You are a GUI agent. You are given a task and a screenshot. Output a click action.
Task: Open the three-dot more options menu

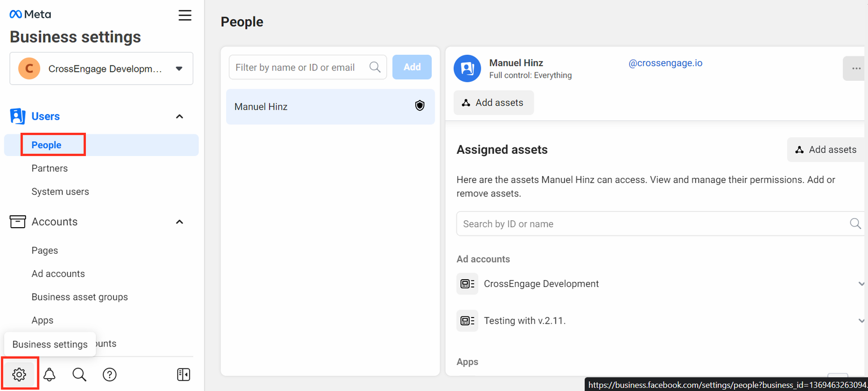pyautogui.click(x=855, y=68)
